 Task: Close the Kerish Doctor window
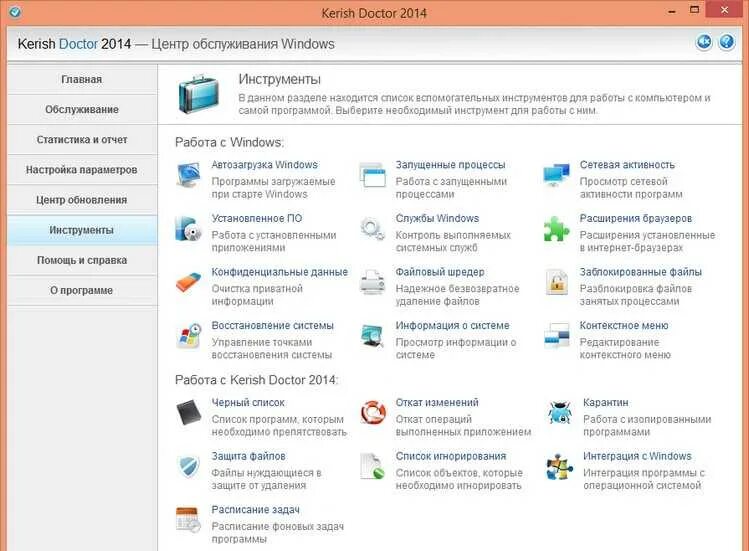[725, 10]
